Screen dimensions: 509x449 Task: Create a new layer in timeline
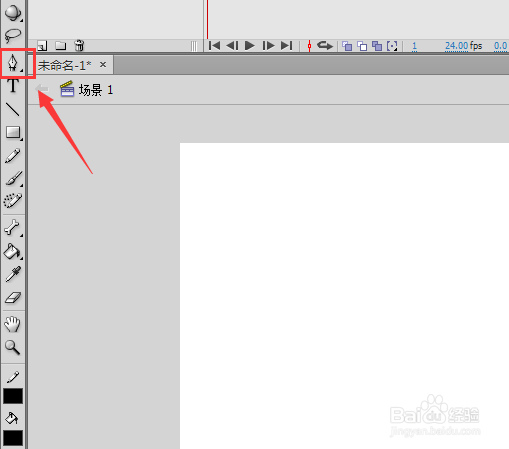(42, 46)
